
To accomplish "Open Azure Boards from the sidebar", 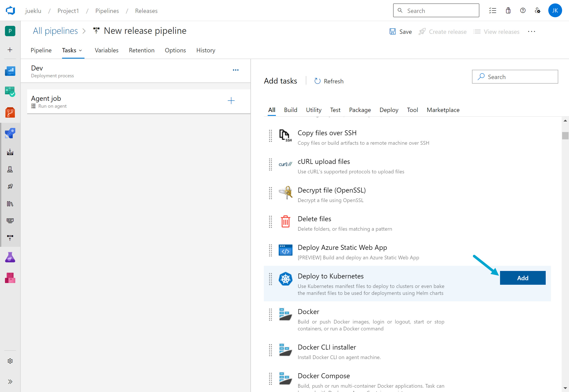I will pyautogui.click(x=10, y=92).
